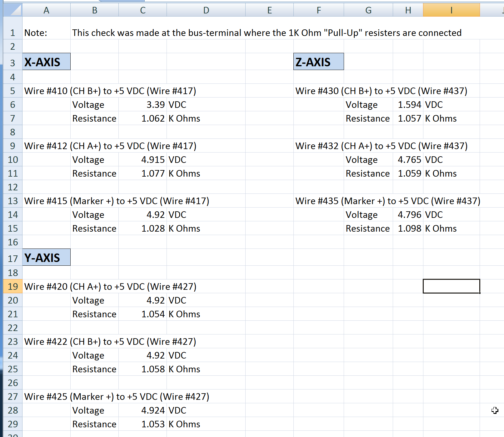Screen dimensions: 504x437
Task: Select the 1.594 voltage value cell
Action: coord(408,105)
